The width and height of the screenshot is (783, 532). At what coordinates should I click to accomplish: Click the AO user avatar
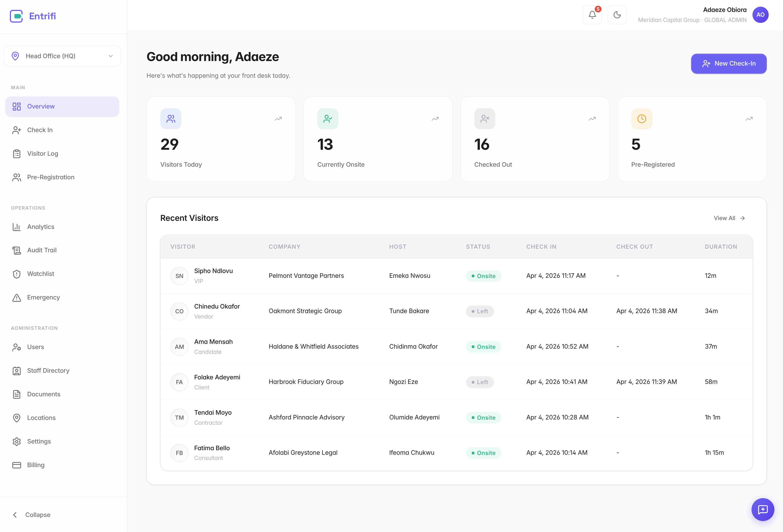click(x=760, y=15)
